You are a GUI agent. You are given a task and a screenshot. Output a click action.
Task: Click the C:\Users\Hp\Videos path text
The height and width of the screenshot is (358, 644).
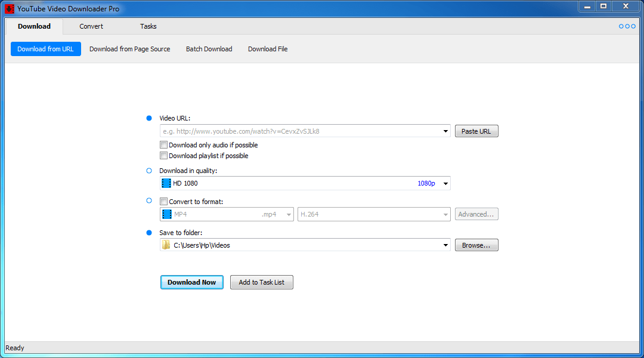202,245
